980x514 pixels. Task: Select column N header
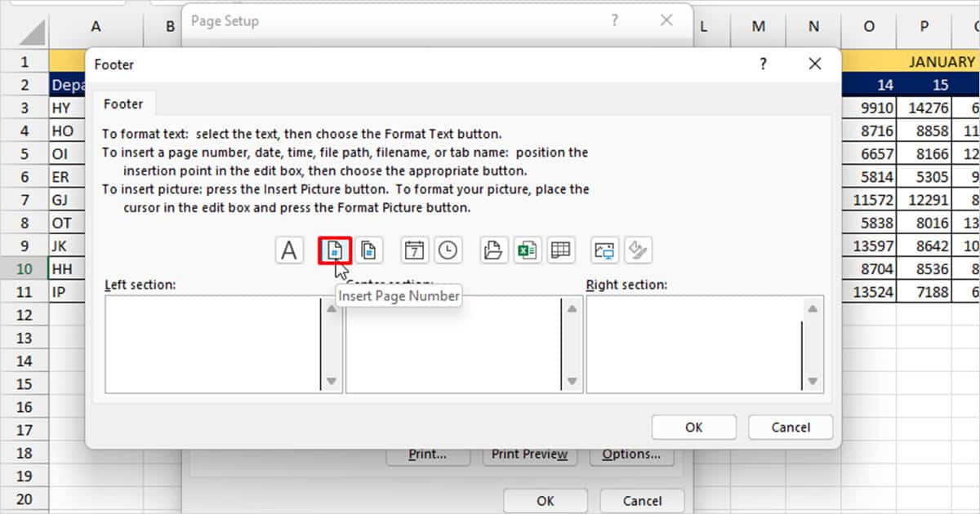click(x=813, y=27)
